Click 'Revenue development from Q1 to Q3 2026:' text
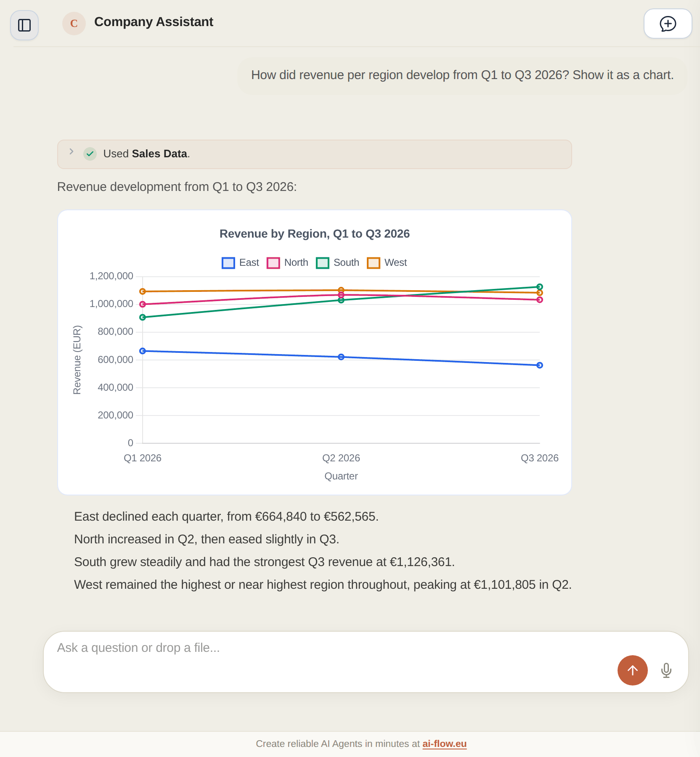This screenshot has width=700, height=757. [x=177, y=187]
